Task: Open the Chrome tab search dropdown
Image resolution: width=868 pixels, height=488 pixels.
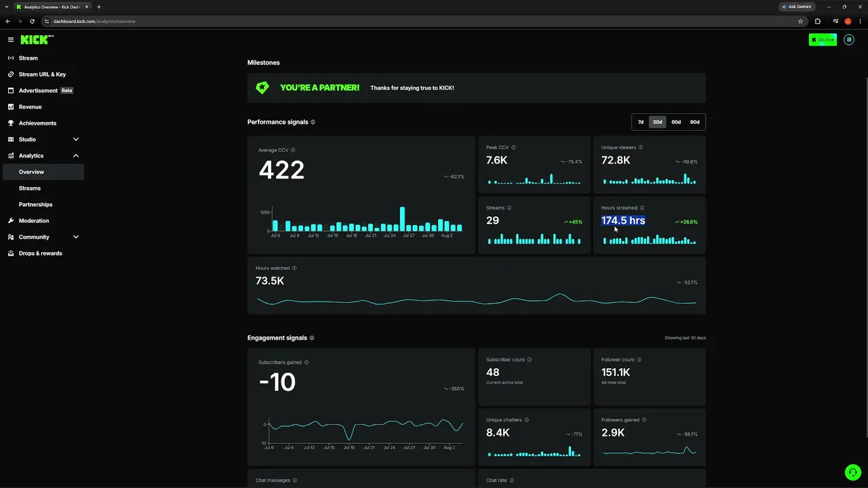Action: pos(7,7)
